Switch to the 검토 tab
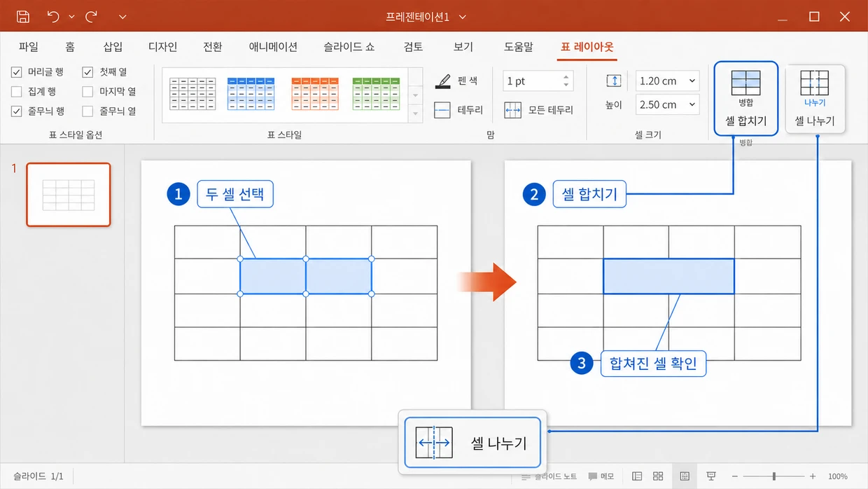This screenshot has width=868, height=489. pos(413,47)
